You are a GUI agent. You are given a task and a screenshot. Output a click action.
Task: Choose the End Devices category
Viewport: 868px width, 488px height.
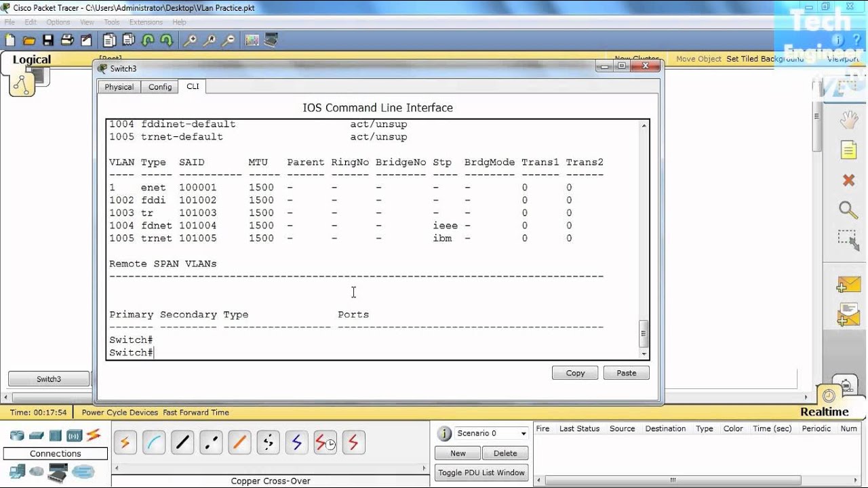(x=18, y=471)
